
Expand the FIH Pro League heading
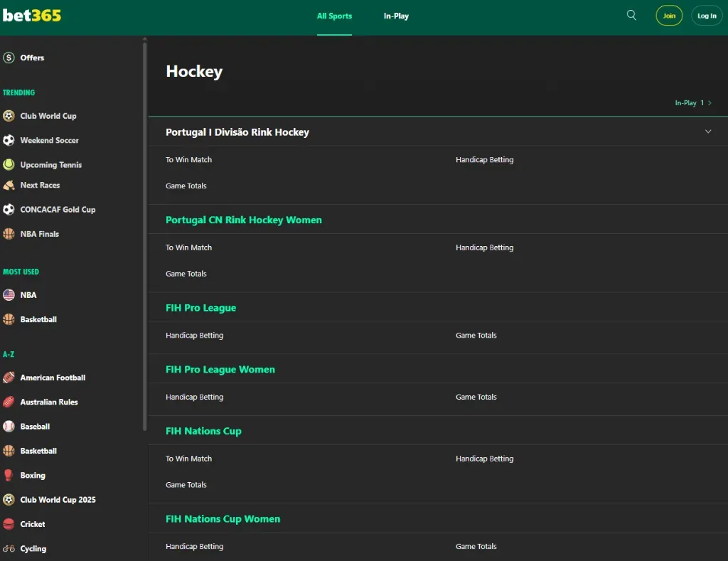200,308
